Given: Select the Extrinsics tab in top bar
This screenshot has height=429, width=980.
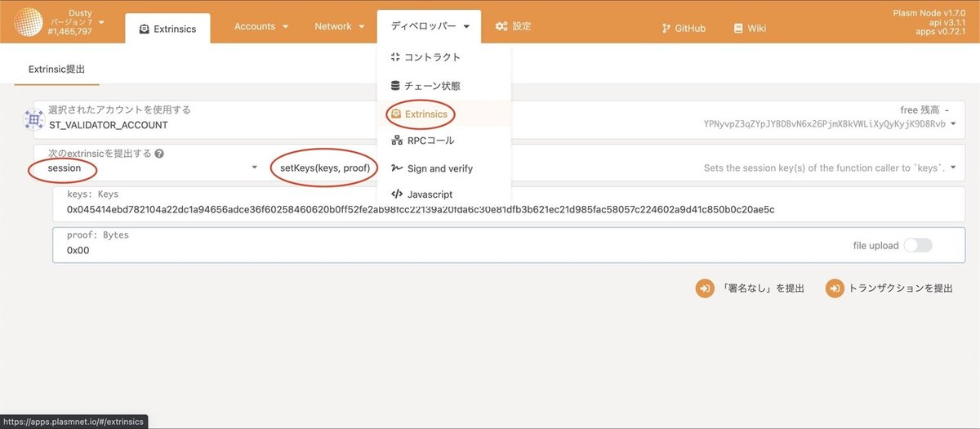Looking at the screenshot, I should point(167,29).
